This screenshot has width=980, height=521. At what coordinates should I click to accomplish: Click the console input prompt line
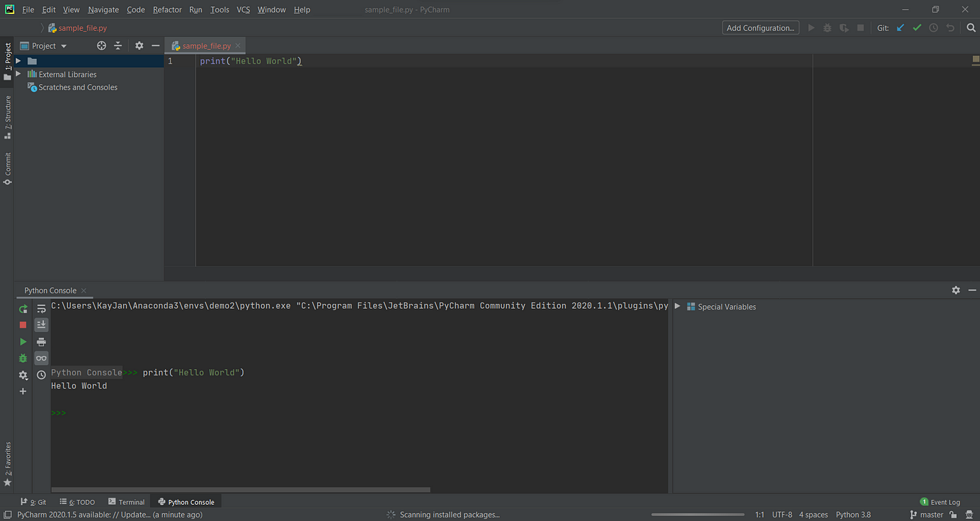click(x=359, y=412)
